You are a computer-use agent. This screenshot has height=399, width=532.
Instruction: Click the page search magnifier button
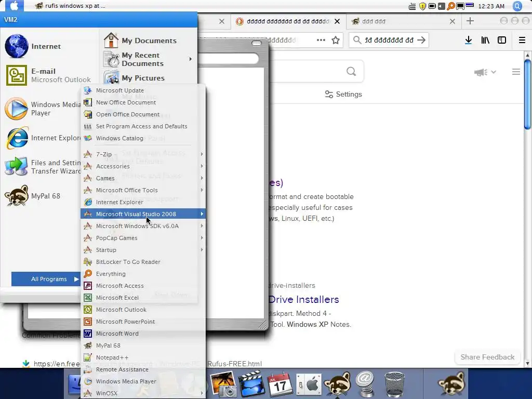click(x=351, y=71)
